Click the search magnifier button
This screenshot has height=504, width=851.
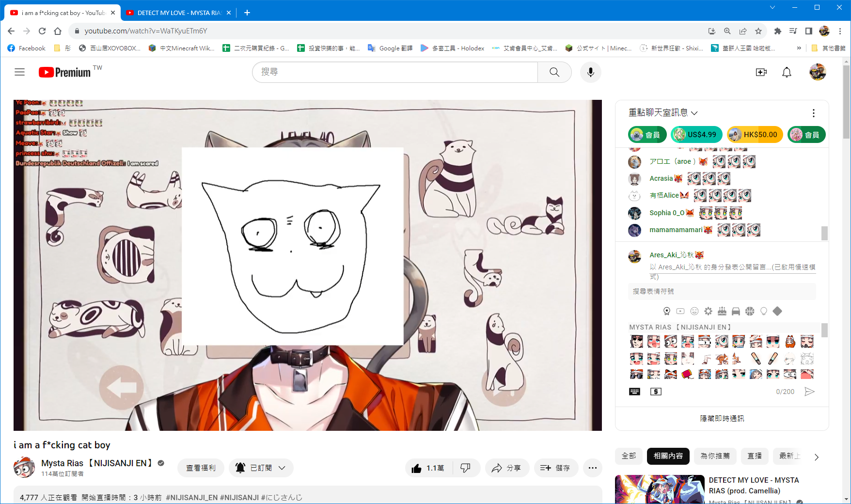coord(554,72)
